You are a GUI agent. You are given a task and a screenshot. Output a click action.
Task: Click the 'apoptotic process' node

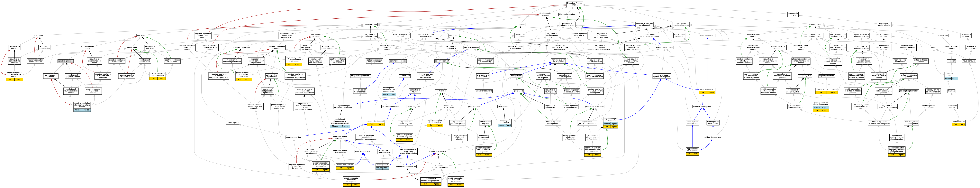point(65,61)
